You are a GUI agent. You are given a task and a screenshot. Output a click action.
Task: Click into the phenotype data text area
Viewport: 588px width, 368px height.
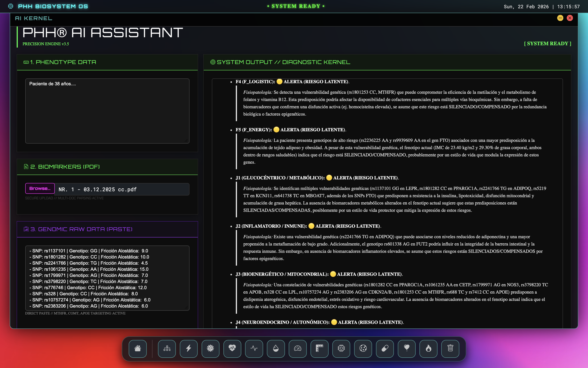(x=107, y=111)
